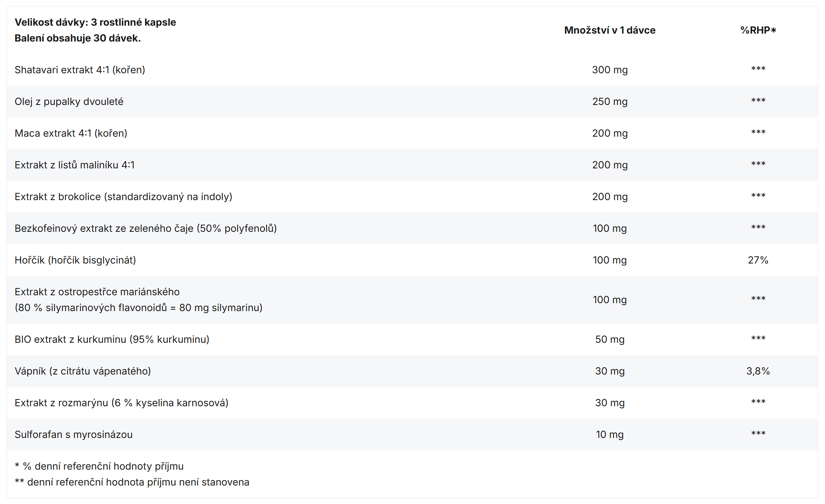Viewport: 825px width, 504px height.
Task: Click the '300 mg' amount value
Action: click(x=609, y=70)
